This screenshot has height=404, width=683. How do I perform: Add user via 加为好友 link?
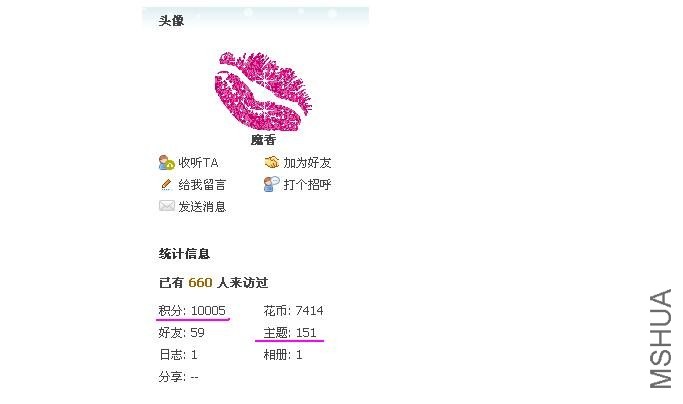[307, 163]
